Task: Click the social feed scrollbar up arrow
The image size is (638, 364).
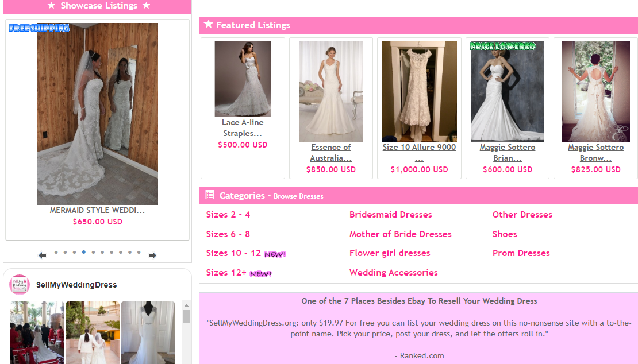Action: [x=186, y=305]
